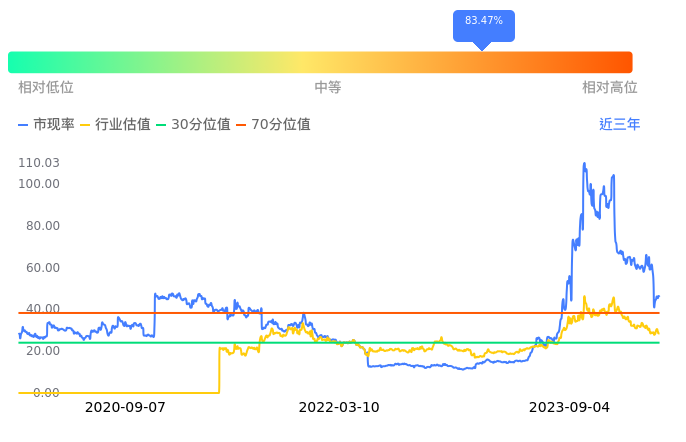Click the green-to-orange valuation gradient bar
The height and width of the screenshot is (442, 686).
click(320, 62)
